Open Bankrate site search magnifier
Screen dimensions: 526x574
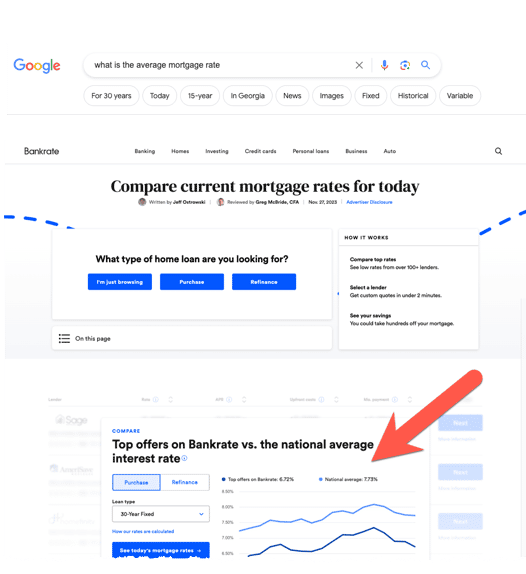[499, 151]
